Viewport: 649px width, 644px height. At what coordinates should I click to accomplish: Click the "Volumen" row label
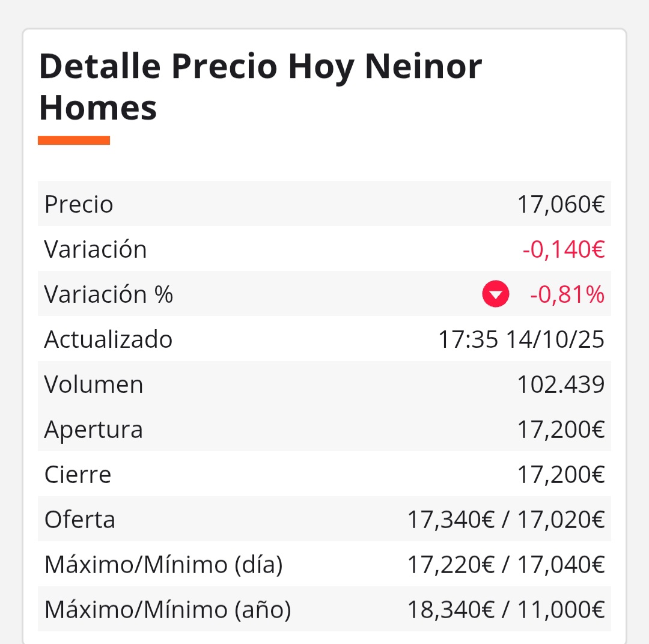pos(94,384)
